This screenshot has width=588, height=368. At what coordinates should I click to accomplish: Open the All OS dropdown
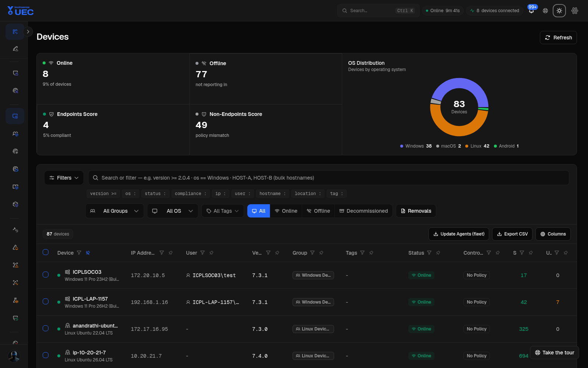173,211
